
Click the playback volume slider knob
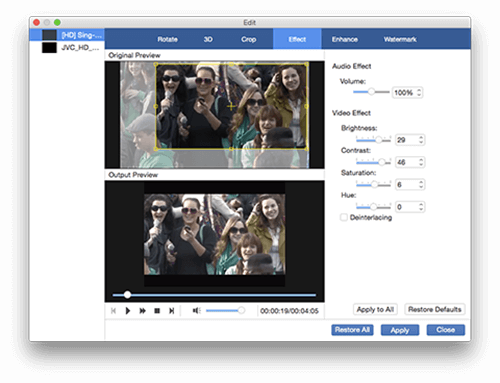(x=241, y=311)
